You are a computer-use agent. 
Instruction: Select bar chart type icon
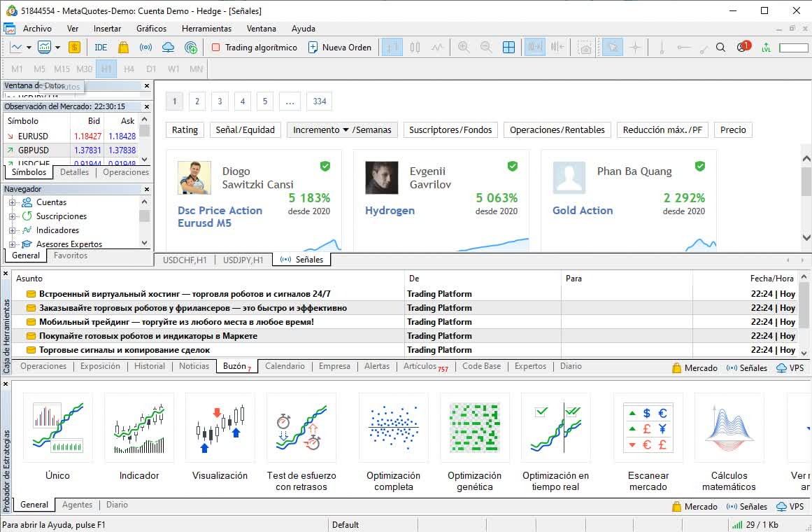pyautogui.click(x=392, y=47)
